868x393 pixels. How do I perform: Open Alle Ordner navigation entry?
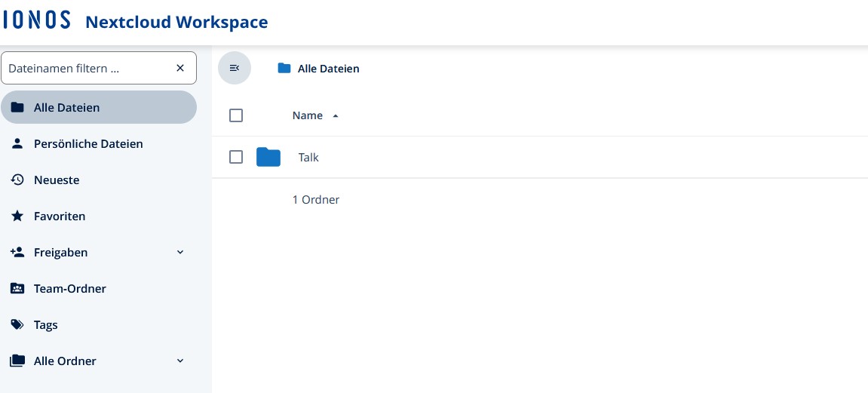(x=65, y=361)
